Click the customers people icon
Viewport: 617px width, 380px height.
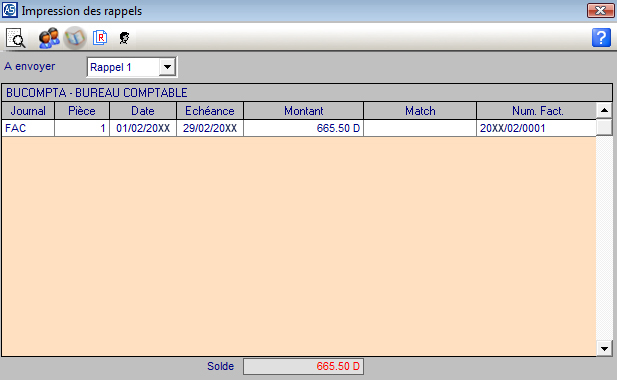49,38
